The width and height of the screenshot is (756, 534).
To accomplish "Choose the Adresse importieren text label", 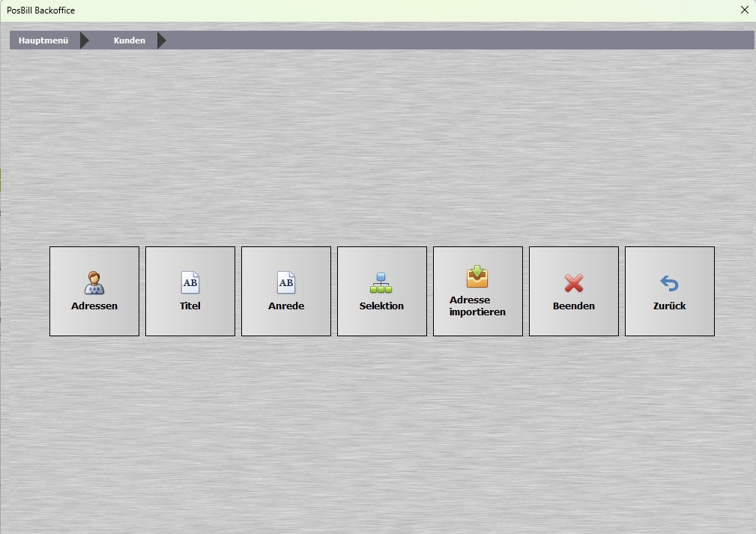I will click(x=477, y=306).
